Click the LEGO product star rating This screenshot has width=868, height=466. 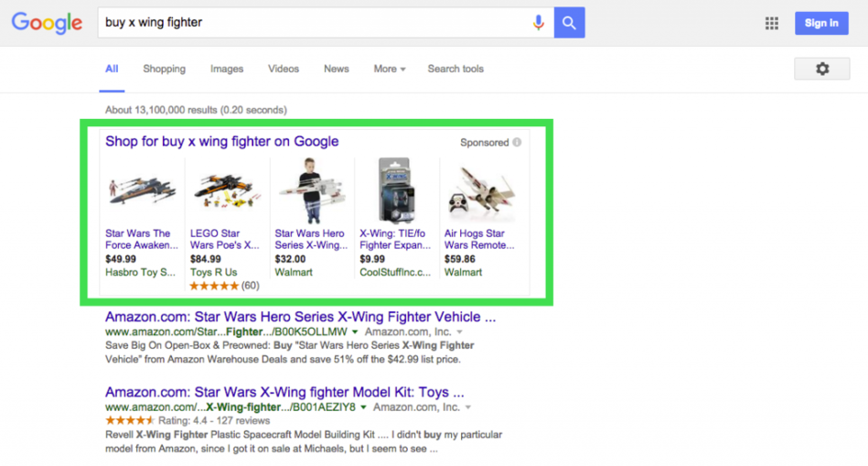pos(213,286)
